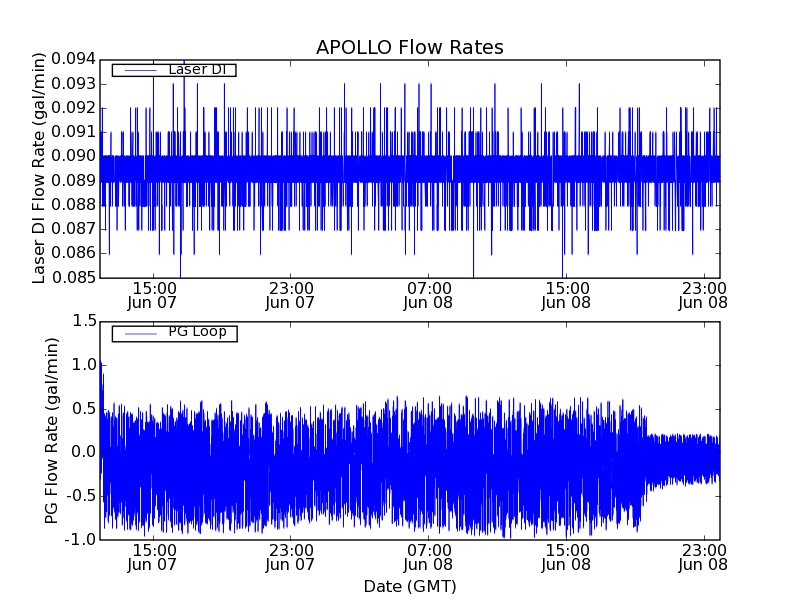
Task: Click top plot's 15:00 Jun 07 tick label
Action: [x=153, y=294]
